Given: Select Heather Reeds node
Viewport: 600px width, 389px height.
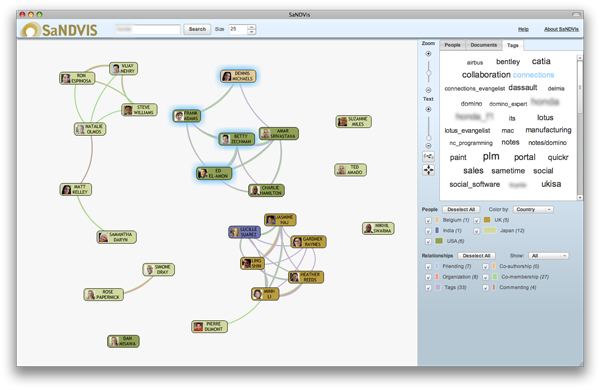Looking at the screenshot, I should pos(306,277).
